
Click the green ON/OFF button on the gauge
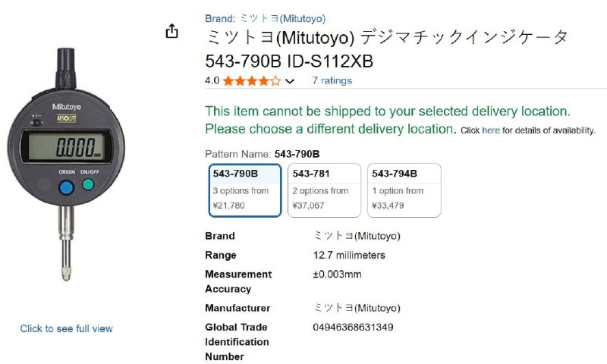coord(89,185)
